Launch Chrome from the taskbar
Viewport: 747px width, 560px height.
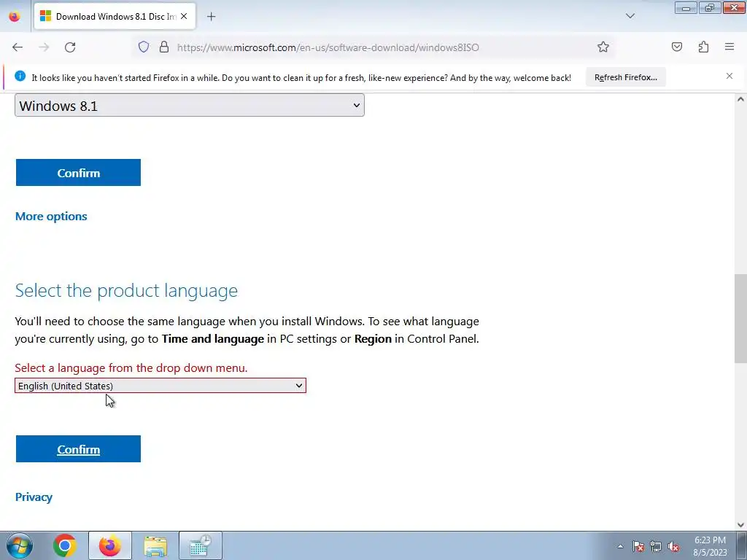(65, 545)
